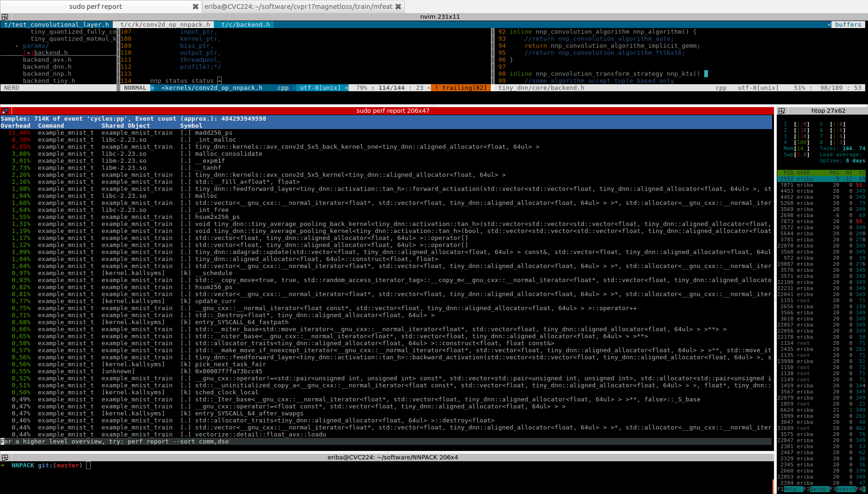Select the entry_SYSCALL_64_fastpath row in perf report
868x494 pixels.
(386, 322)
